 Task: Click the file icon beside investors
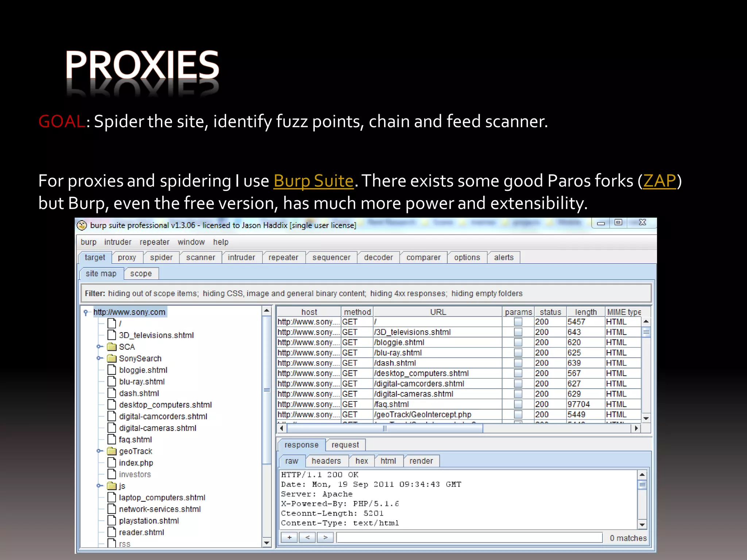pyautogui.click(x=112, y=474)
